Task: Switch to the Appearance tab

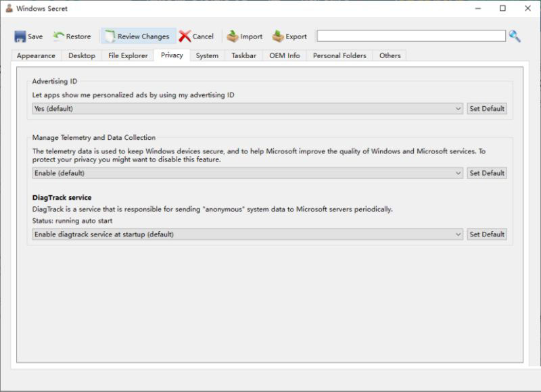Action: click(36, 55)
